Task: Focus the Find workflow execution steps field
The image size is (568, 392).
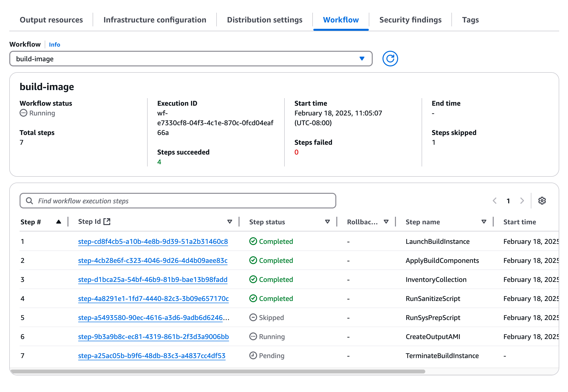Action: coord(182,201)
